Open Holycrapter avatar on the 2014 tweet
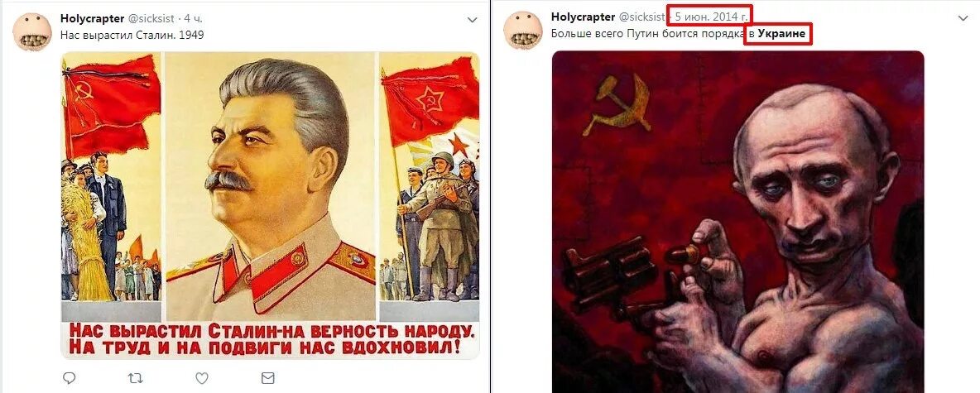Viewport: 980px width, 393px height. click(x=523, y=30)
